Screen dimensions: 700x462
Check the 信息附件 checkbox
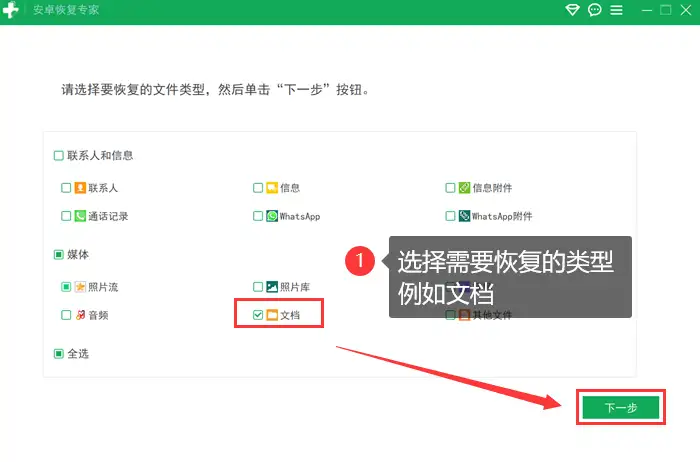pyautogui.click(x=450, y=188)
